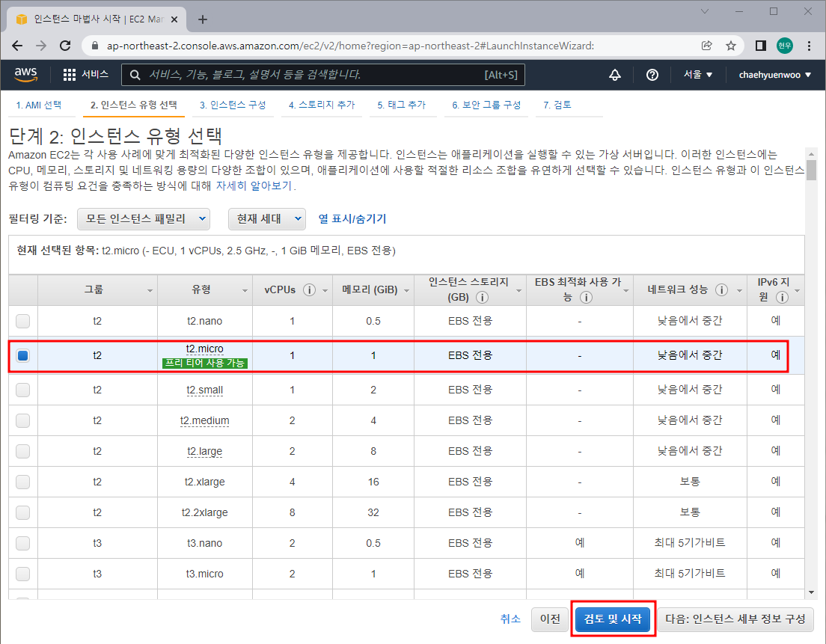
Task: Sort by the 그룹 column arrow
Action: [x=150, y=291]
